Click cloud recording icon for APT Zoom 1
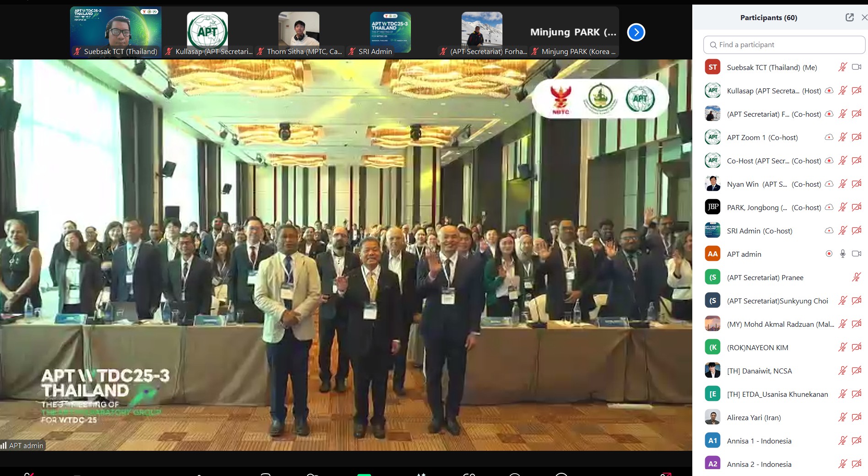Screen dimensions: 868x476 (x=829, y=137)
